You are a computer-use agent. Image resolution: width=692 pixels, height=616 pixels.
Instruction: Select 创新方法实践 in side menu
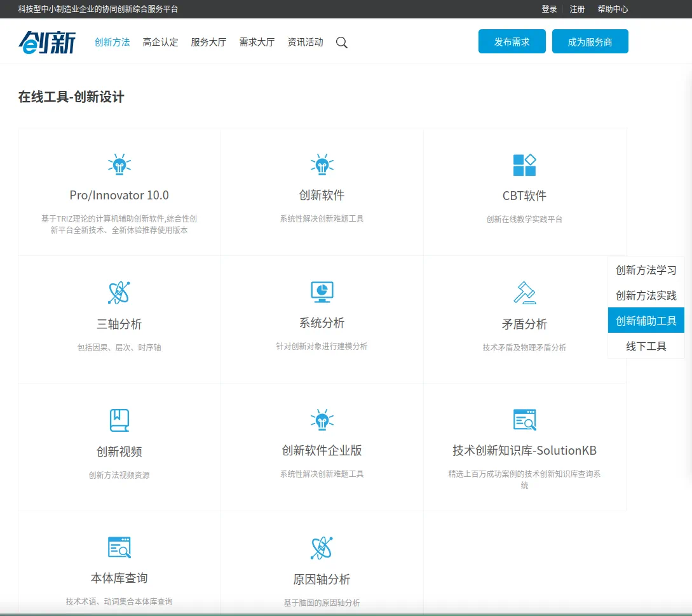(x=646, y=295)
